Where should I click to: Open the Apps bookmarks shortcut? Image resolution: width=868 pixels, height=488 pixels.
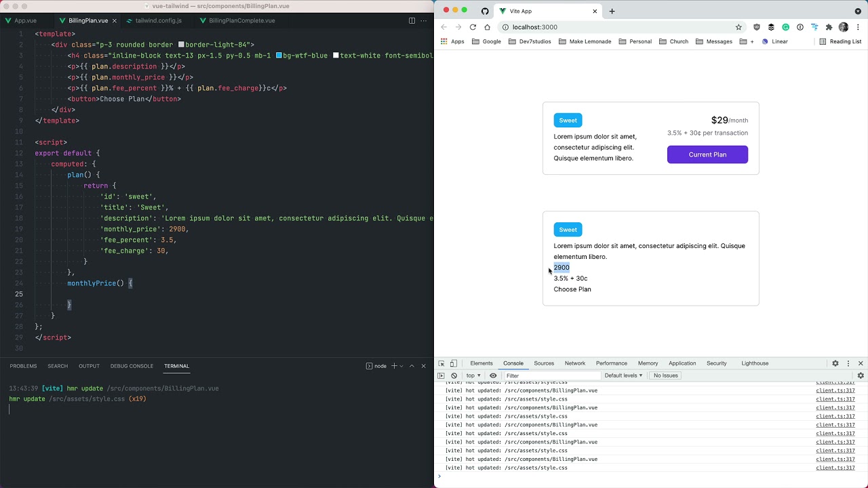tap(452, 41)
